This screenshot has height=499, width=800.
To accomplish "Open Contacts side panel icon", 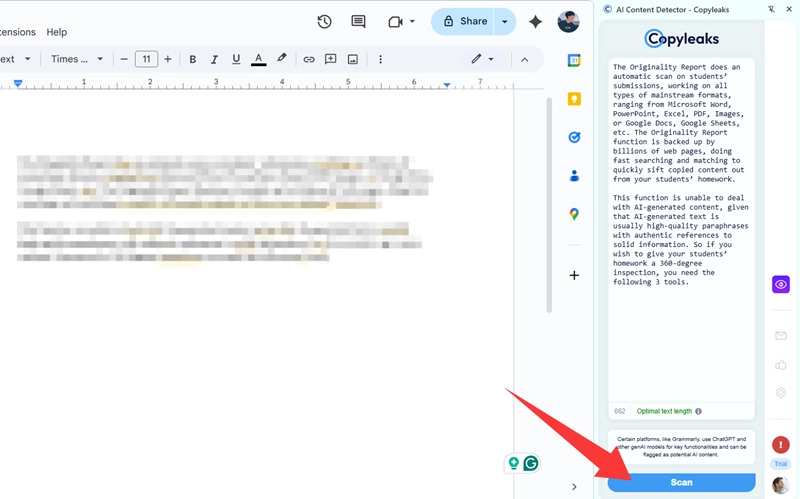I will [x=574, y=176].
